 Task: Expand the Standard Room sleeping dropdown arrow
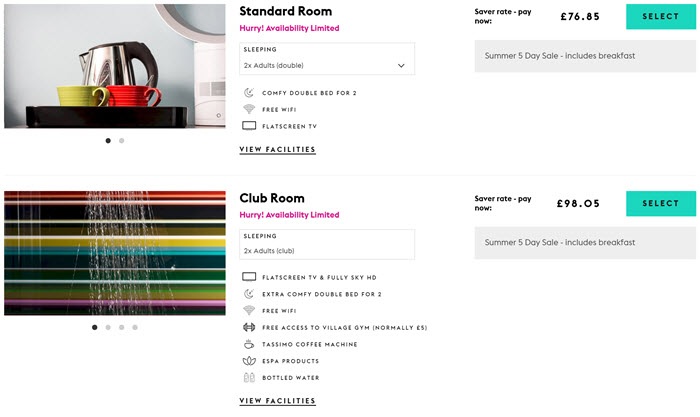(401, 66)
